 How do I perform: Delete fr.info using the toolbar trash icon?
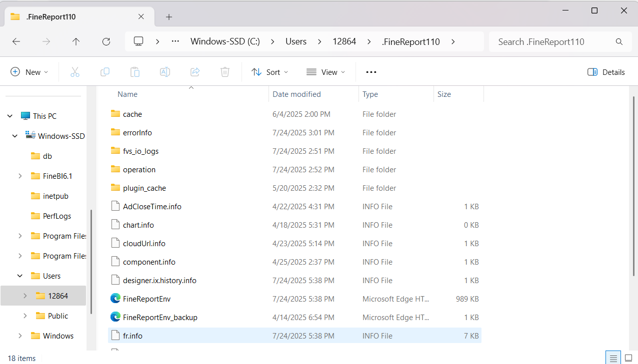pos(224,72)
